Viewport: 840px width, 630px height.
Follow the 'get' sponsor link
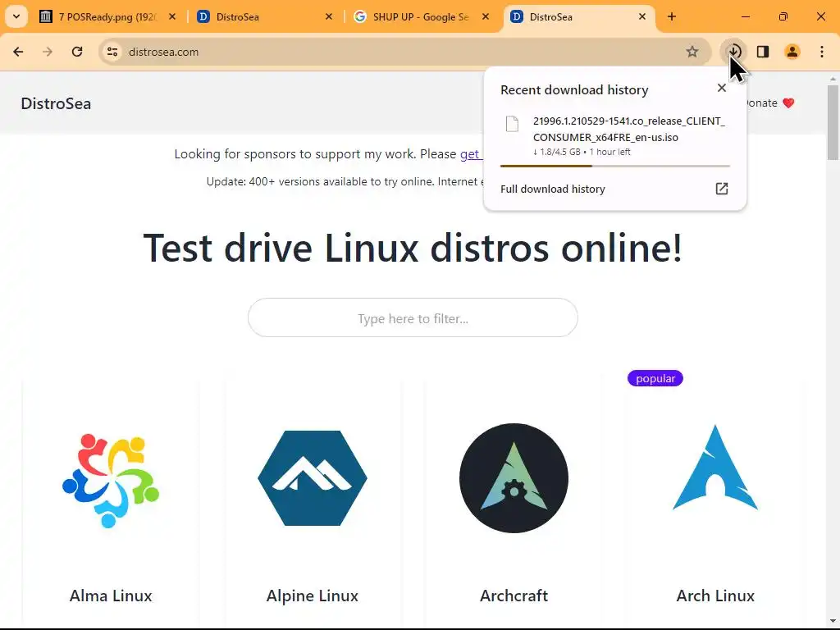[470, 154]
